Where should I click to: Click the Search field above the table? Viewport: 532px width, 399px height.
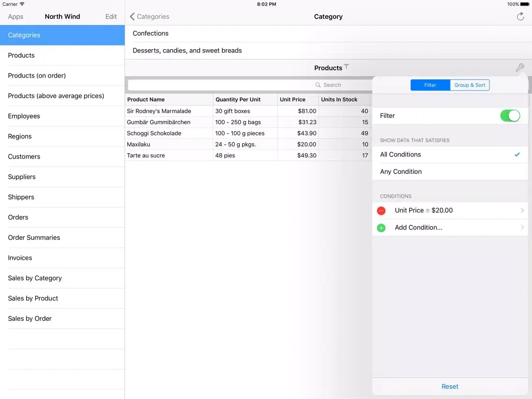[x=250, y=85]
